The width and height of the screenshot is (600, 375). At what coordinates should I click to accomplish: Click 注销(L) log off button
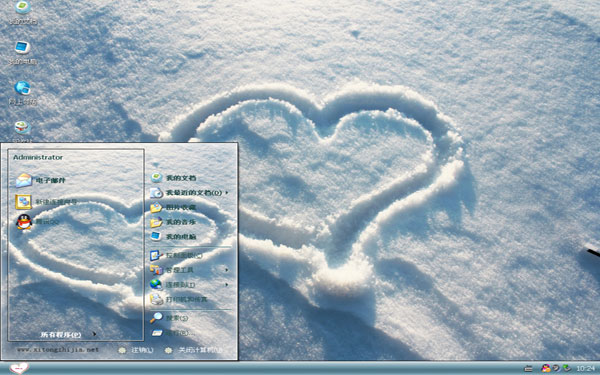pos(136,350)
